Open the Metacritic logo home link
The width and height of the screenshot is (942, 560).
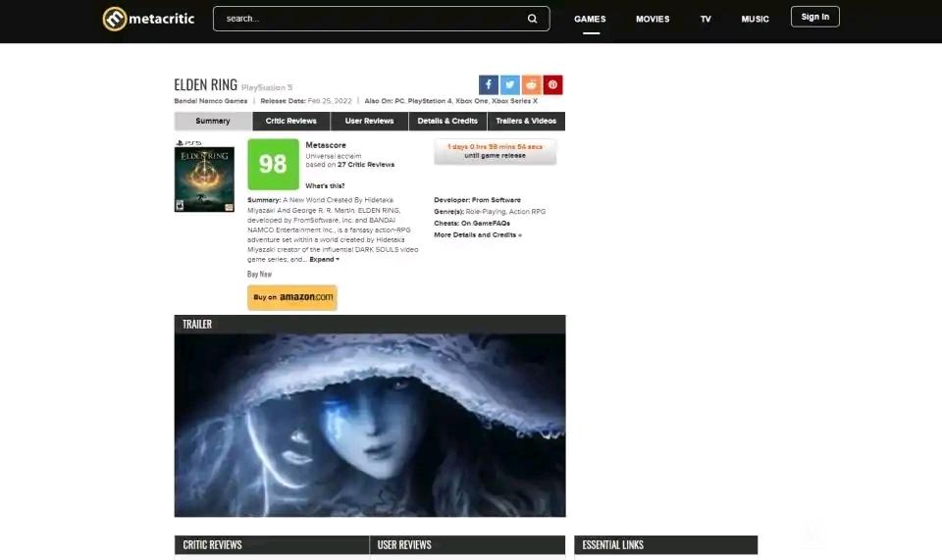point(148,19)
